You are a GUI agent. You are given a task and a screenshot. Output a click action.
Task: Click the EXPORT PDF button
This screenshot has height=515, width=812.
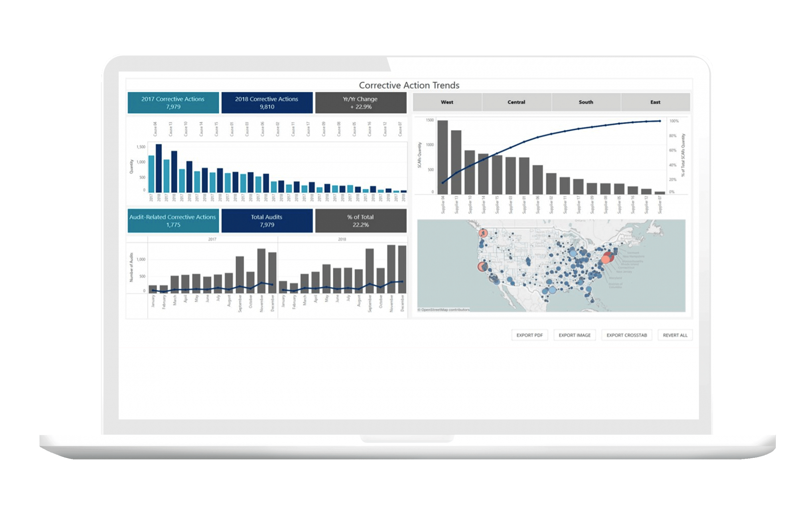coord(529,335)
